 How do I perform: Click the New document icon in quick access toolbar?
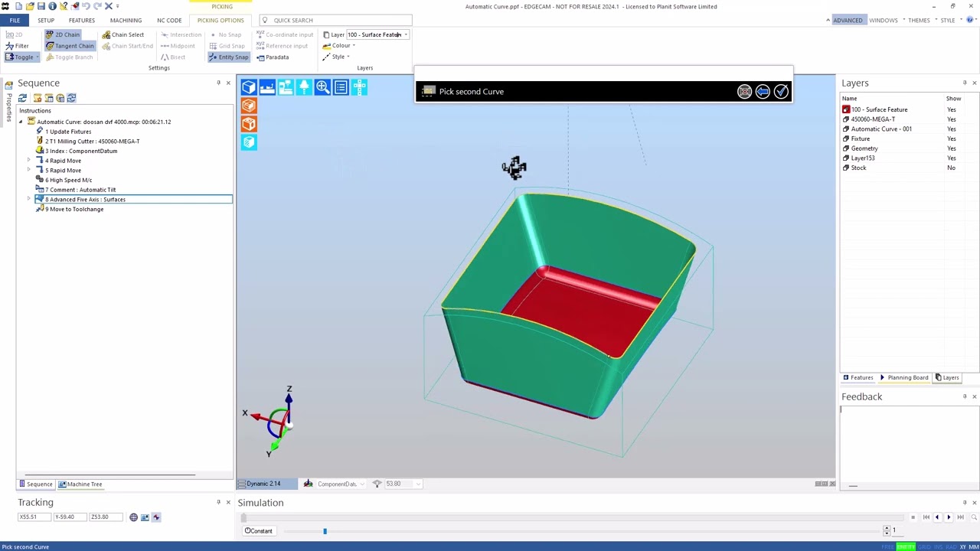coord(18,6)
